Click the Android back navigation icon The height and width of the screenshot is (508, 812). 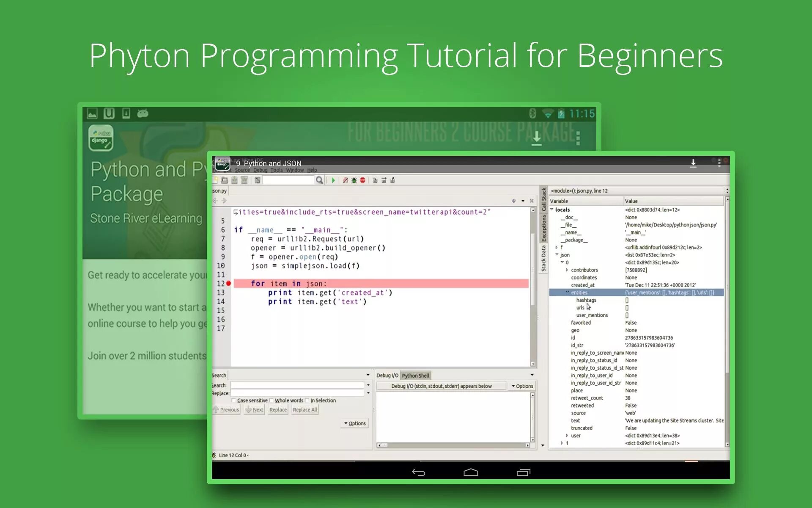coord(419,472)
